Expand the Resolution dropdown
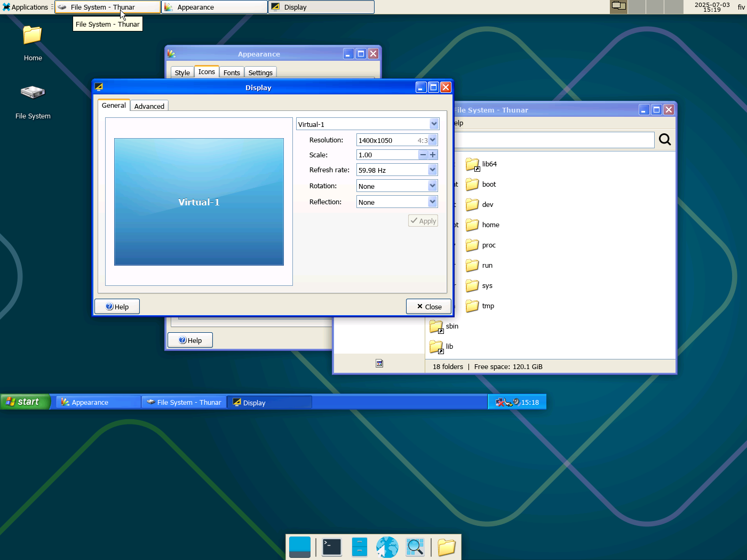Image resolution: width=747 pixels, height=560 pixels. 432,140
